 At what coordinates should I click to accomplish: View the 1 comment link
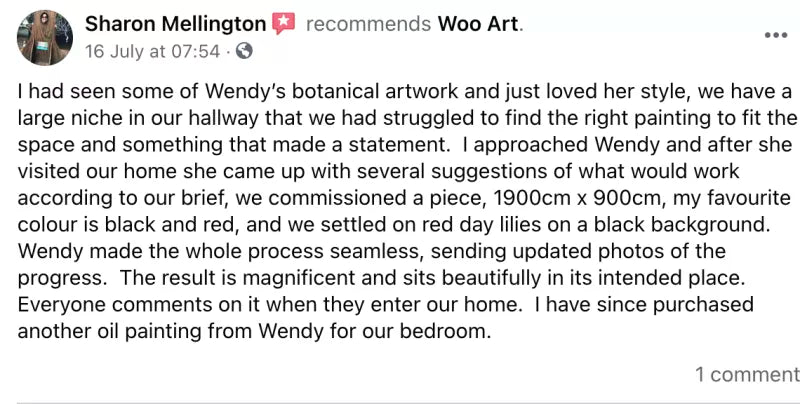tap(746, 375)
